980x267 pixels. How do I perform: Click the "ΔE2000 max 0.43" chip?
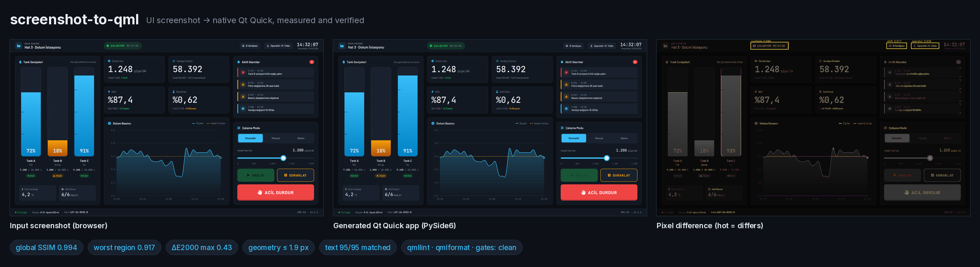[202, 248]
